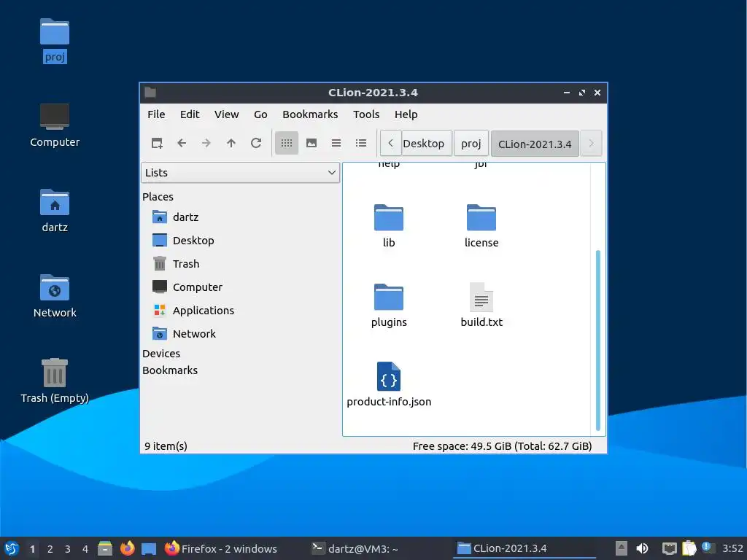The height and width of the screenshot is (560, 747).
Task: Click the Devices section header
Action: 161,354
